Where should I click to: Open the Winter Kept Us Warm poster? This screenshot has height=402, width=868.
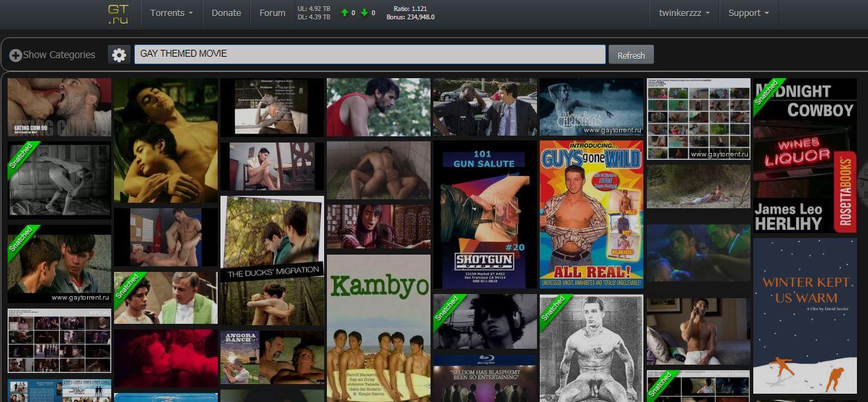point(804,316)
